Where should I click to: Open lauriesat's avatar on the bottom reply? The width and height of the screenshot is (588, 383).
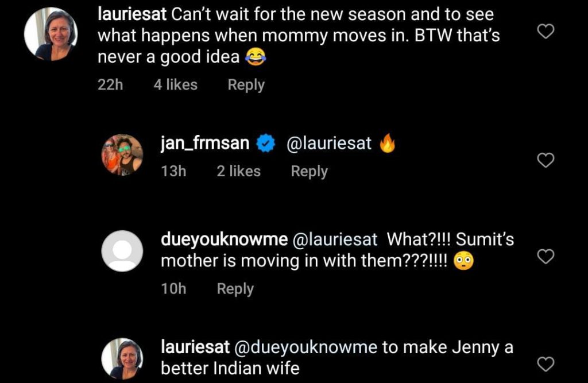click(x=122, y=358)
